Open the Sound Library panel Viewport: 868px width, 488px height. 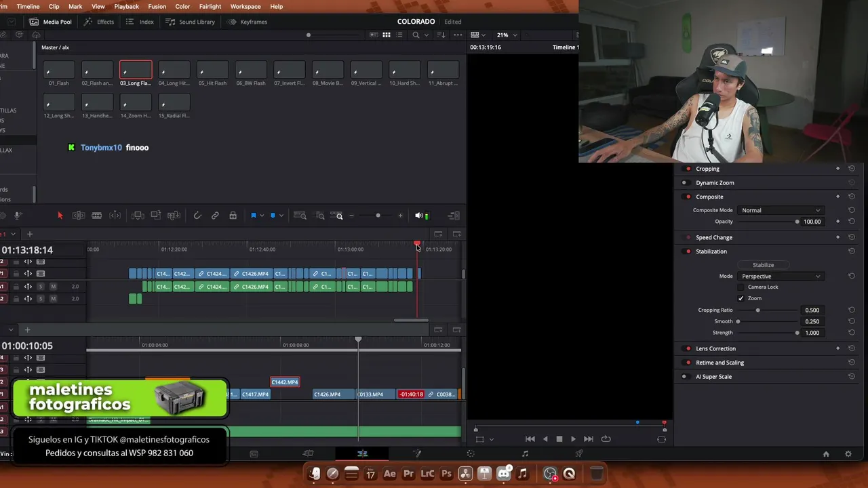point(191,22)
